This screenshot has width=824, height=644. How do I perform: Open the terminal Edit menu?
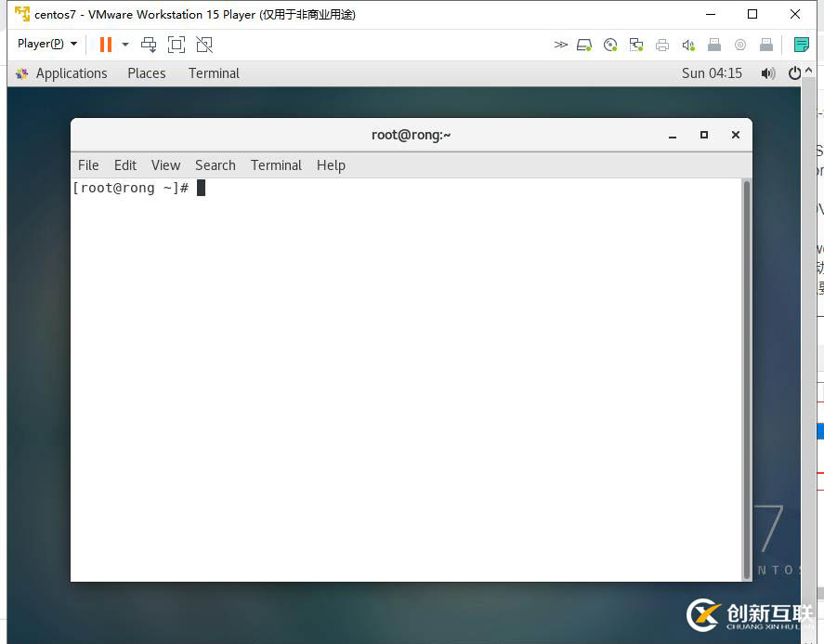tap(125, 165)
